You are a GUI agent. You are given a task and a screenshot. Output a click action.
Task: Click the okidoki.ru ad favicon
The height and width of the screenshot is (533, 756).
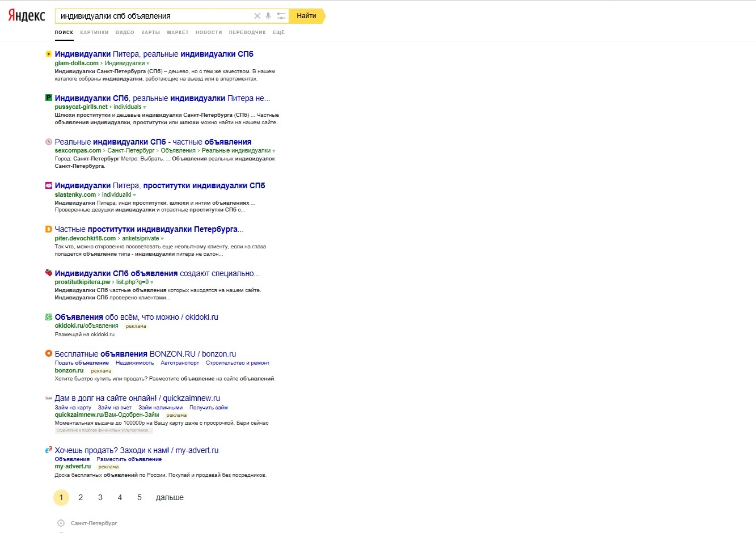pos(49,317)
